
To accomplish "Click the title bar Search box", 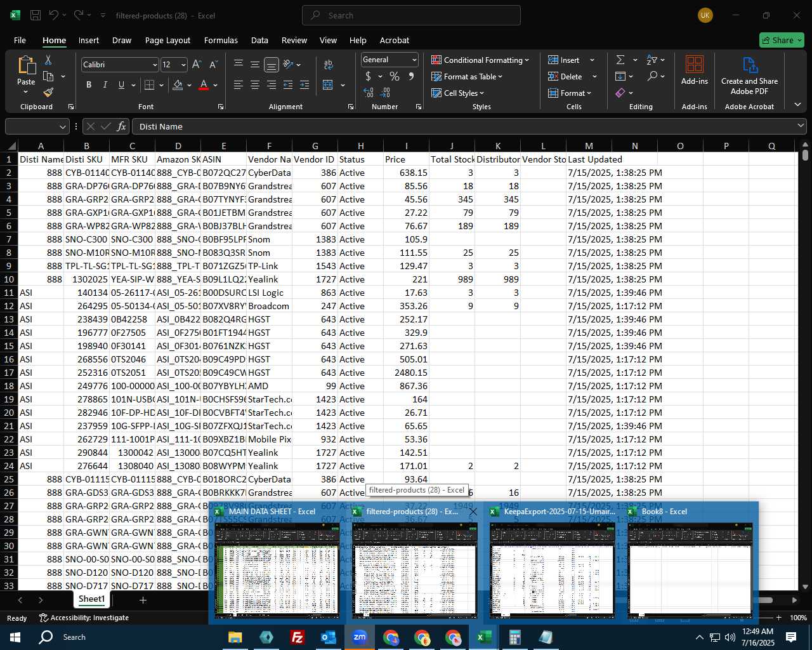I will click(x=411, y=15).
